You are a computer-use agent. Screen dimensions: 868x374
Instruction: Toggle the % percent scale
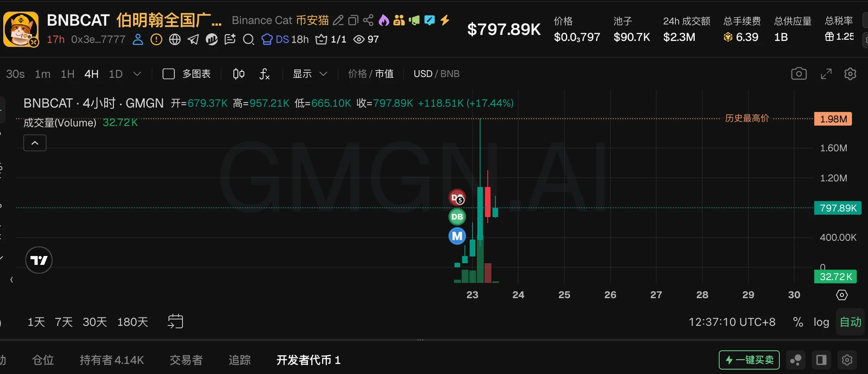pos(798,322)
